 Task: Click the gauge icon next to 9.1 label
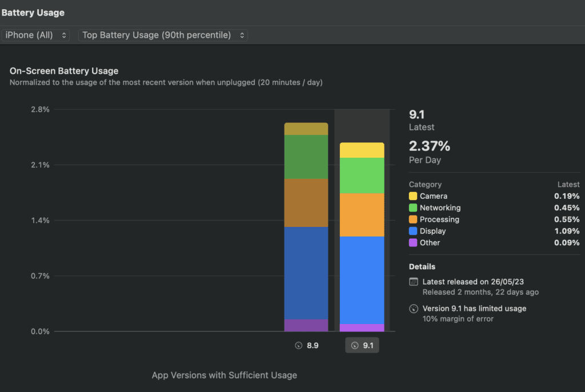[x=355, y=346]
